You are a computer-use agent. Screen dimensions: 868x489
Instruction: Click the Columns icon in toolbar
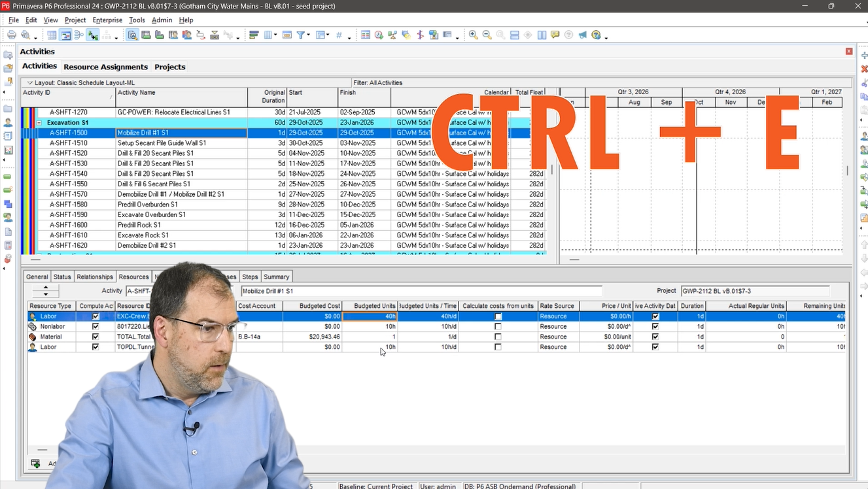[268, 35]
